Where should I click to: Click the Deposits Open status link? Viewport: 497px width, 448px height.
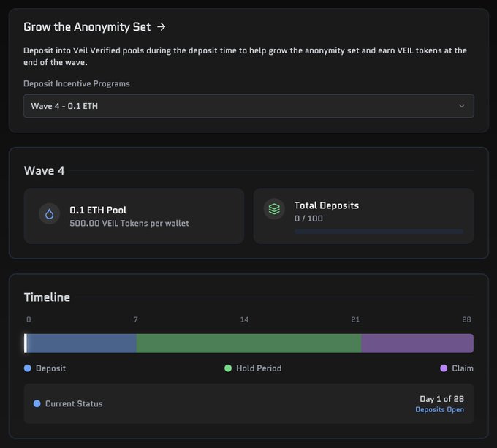point(439,410)
